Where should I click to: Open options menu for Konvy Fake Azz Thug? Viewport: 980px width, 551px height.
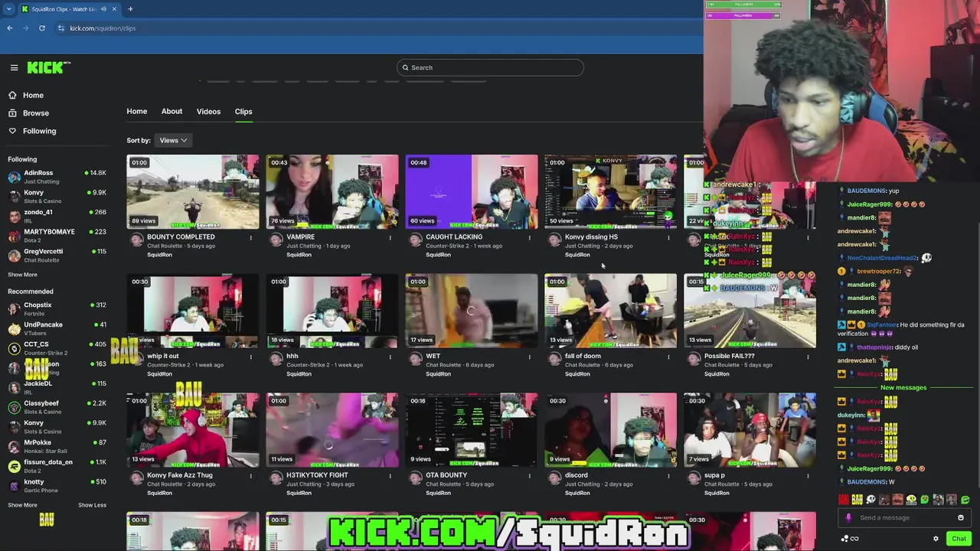[x=250, y=475]
